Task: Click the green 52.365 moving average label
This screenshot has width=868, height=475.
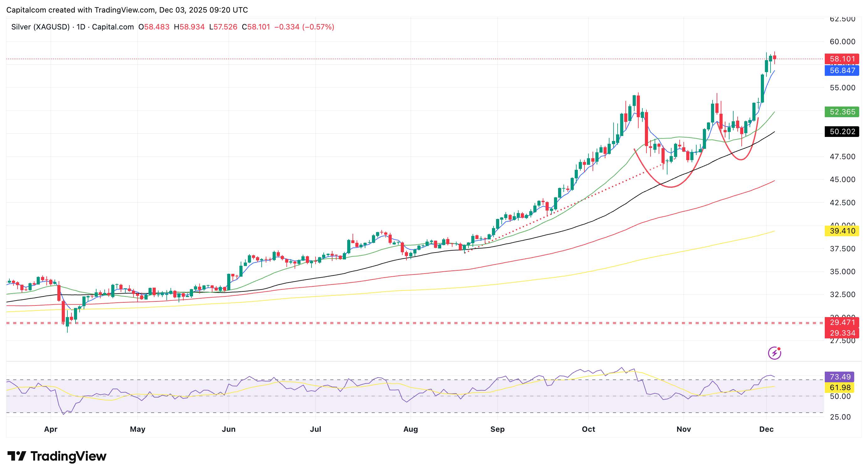Action: tap(841, 112)
